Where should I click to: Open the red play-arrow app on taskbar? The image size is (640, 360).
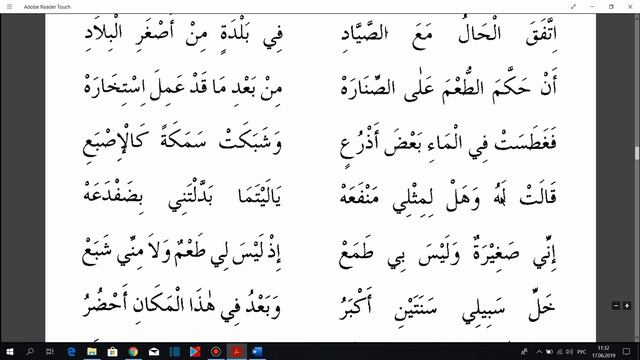coord(195,351)
